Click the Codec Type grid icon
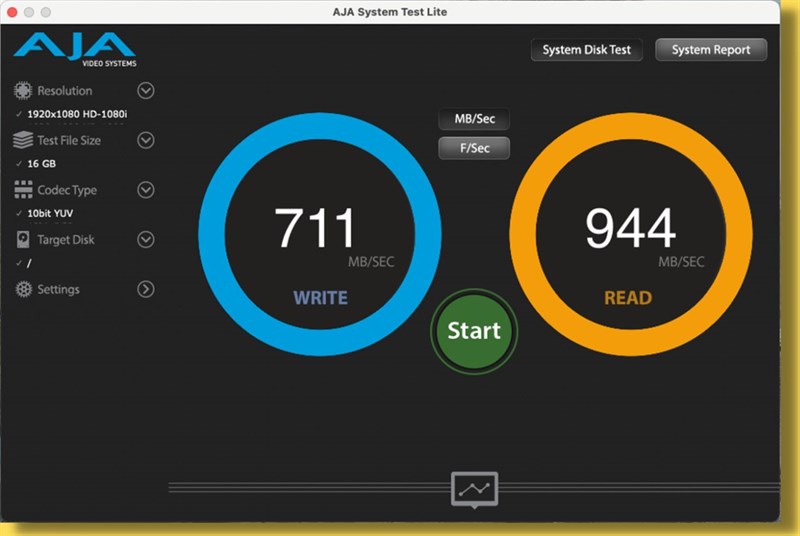 (23, 190)
